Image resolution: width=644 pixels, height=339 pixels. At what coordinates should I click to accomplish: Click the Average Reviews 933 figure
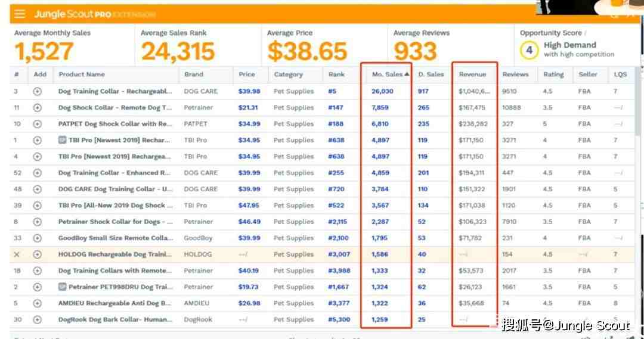[415, 51]
